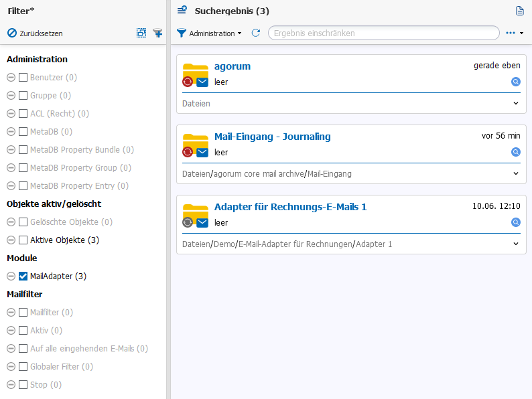Click magnifier icon on Mail-Eingang - Journaling card

516,152
